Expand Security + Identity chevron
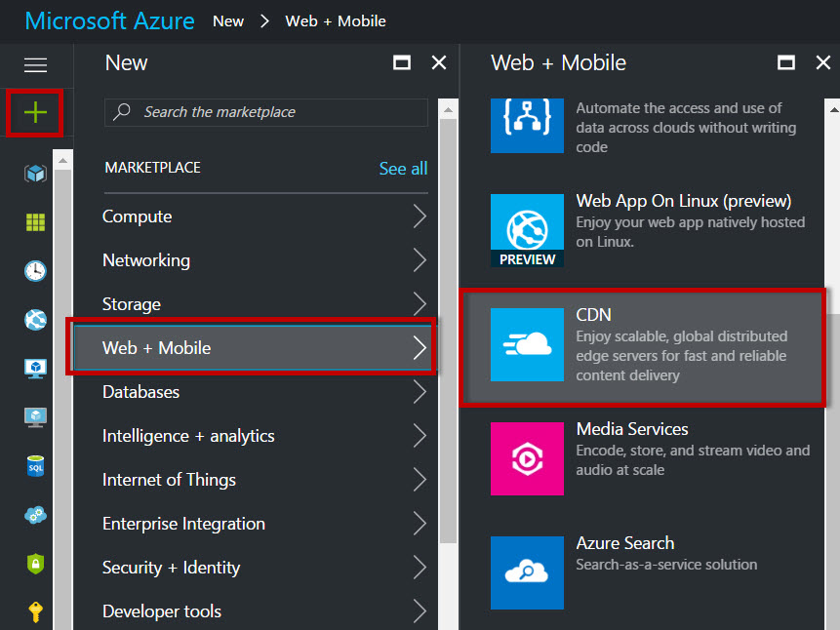Screen dimensions: 840x630 420,568
